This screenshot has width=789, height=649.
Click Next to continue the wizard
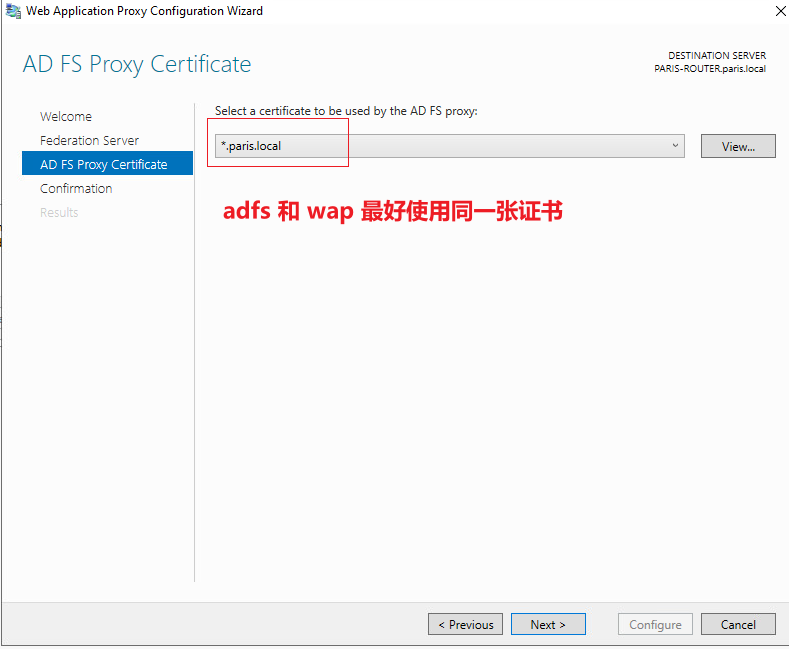[x=548, y=624]
